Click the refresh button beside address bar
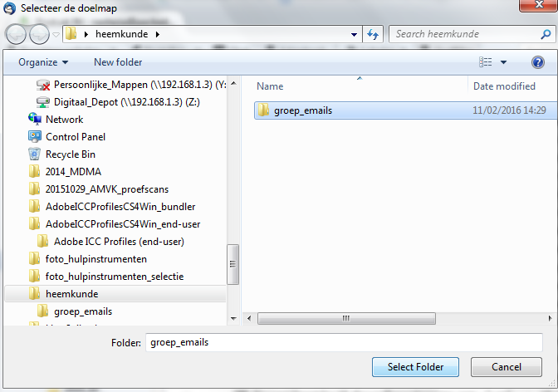The width and height of the screenshot is (558, 392). pos(373,34)
